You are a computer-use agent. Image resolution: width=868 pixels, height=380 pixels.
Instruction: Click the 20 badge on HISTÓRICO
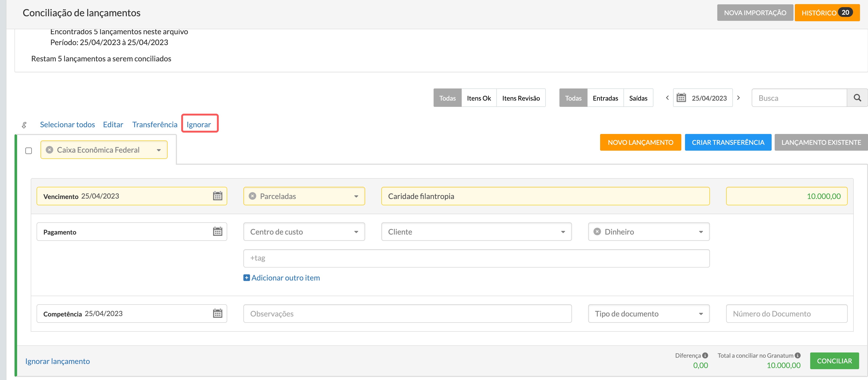click(x=845, y=13)
